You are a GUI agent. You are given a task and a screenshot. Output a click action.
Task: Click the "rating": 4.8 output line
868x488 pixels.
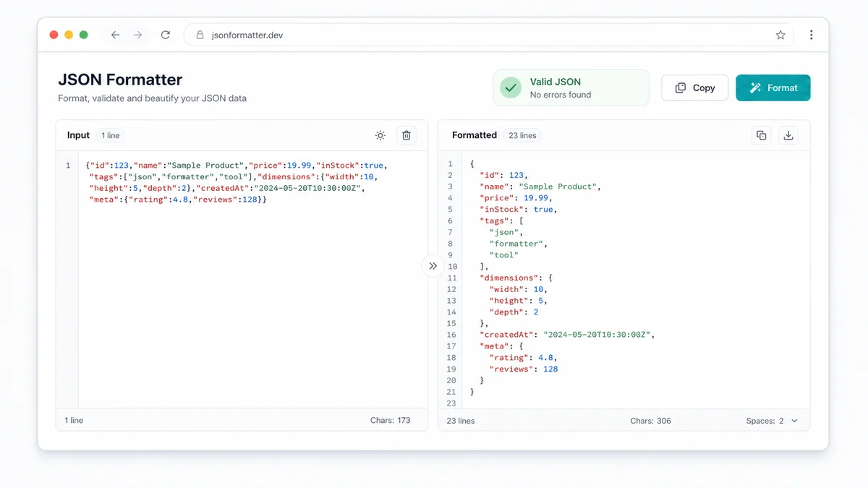click(523, 358)
